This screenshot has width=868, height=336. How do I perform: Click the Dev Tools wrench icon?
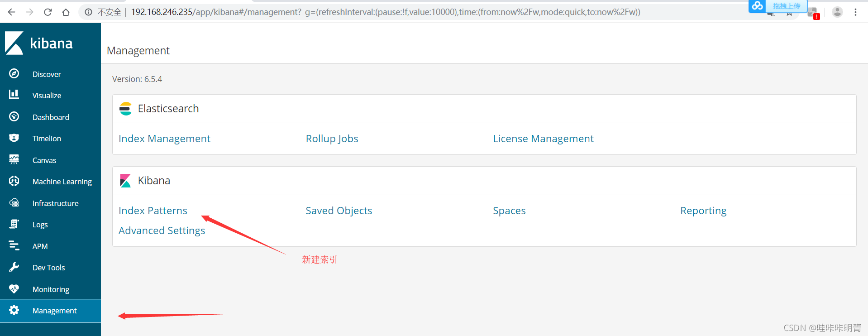(x=14, y=267)
